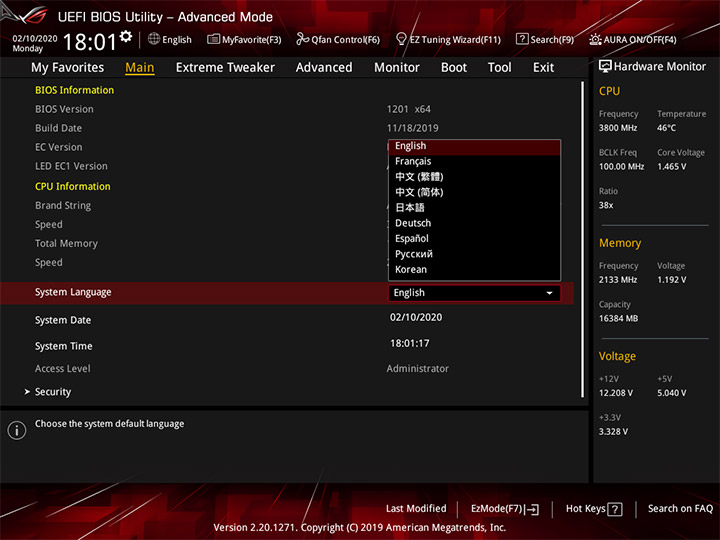Click the Administrator access level value
Viewport: 720px width, 540px height.
pyautogui.click(x=417, y=368)
